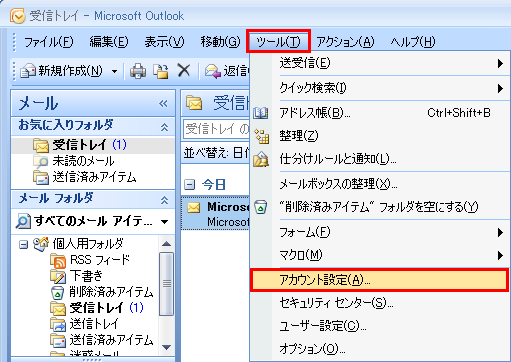Click the delete X icon in the toolbar
The height and width of the screenshot is (362, 511).
pos(184,71)
